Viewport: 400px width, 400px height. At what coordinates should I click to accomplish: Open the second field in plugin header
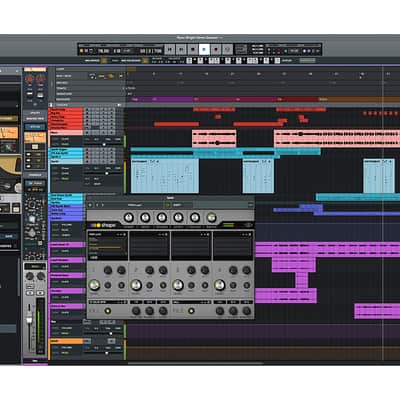[182, 205]
